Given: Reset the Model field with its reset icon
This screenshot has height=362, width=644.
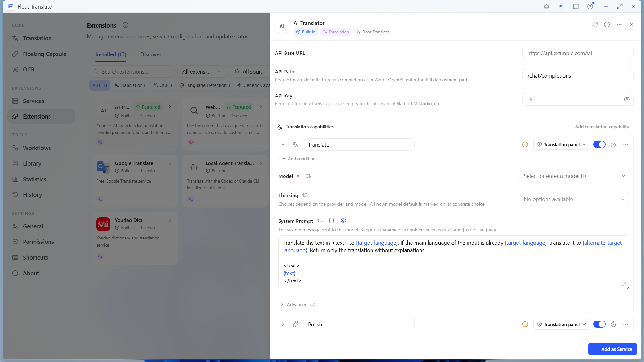Looking at the screenshot, I should [x=307, y=176].
